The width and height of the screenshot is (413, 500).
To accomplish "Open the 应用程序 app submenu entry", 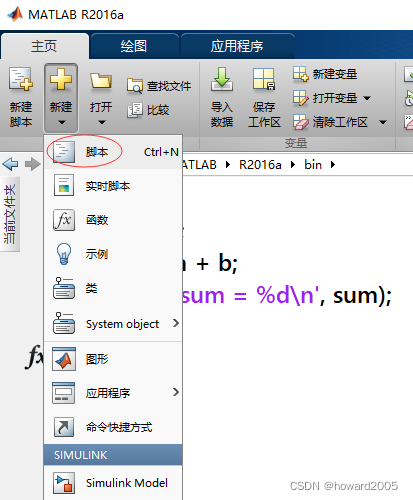I will pyautogui.click(x=113, y=393).
